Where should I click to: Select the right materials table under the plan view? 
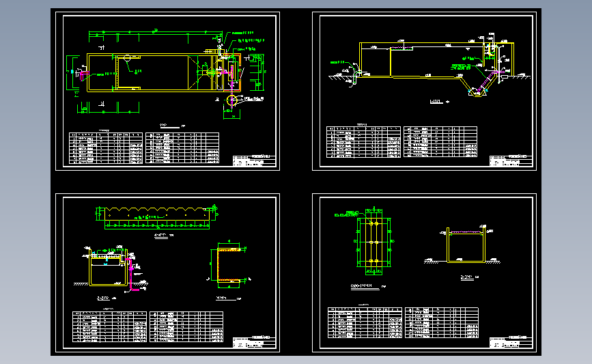182,148
